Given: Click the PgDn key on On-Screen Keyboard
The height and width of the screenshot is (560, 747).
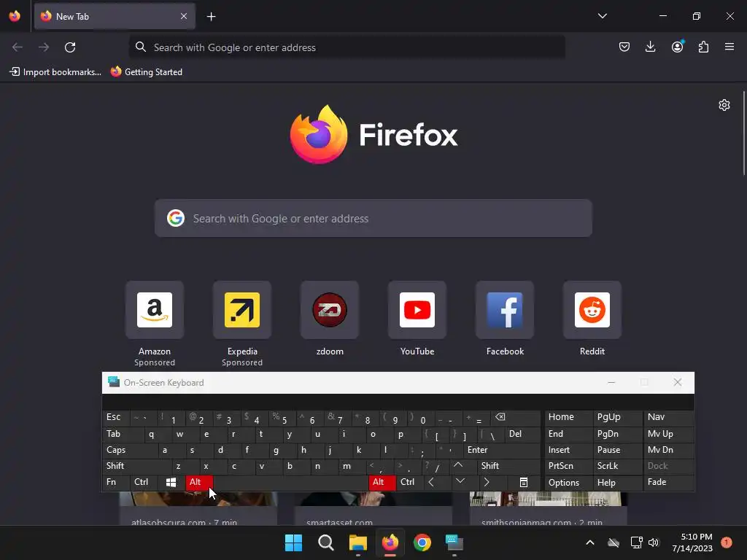Looking at the screenshot, I should click(617, 434).
